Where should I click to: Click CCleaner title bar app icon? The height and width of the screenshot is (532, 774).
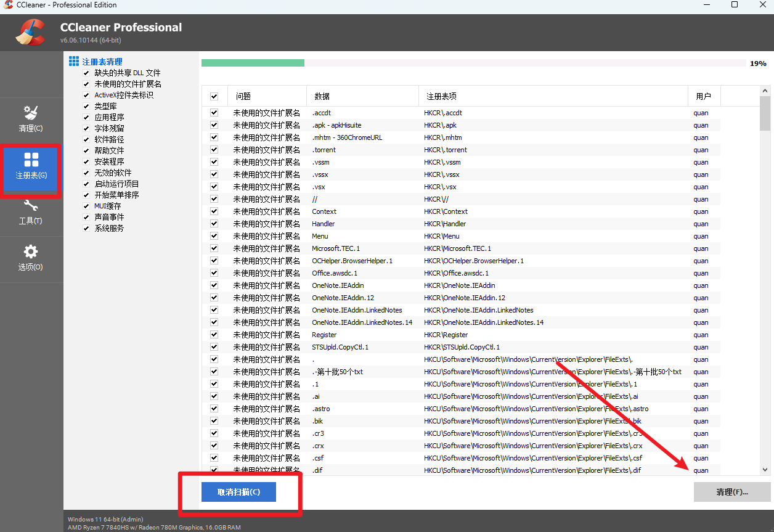pyautogui.click(x=8, y=5)
